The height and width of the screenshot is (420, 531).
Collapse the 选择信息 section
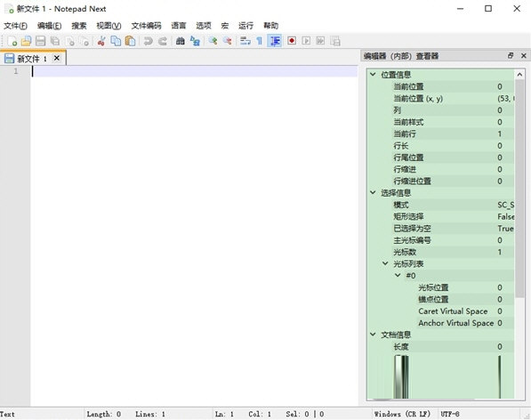(x=373, y=192)
